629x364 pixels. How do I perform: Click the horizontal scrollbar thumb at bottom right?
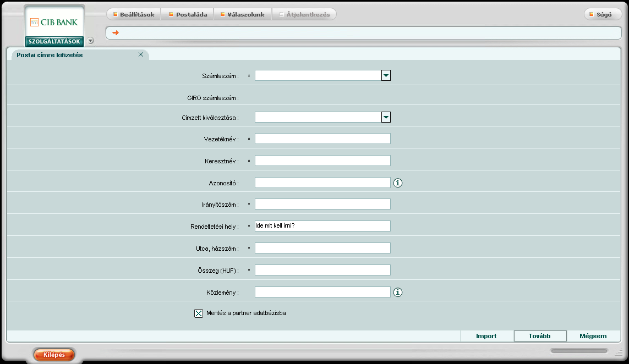(x=579, y=351)
